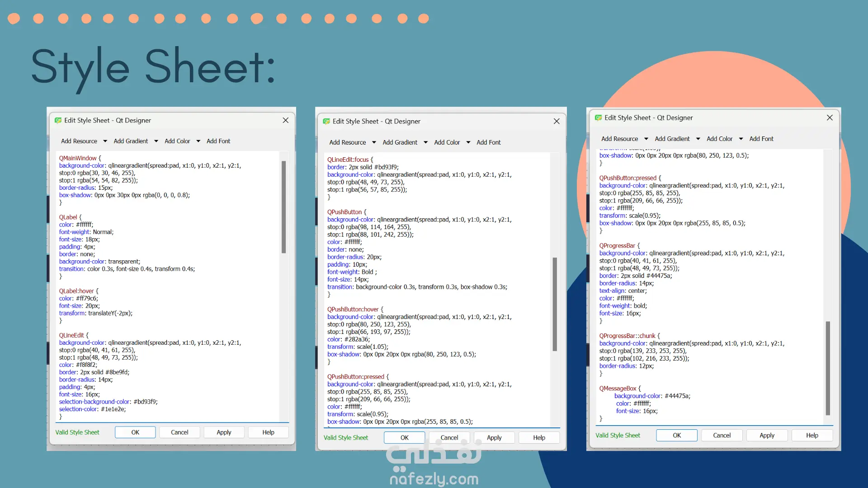Expand Add Color arrow in the QLineEdit:focus dialog
The height and width of the screenshot is (488, 868).
click(x=468, y=142)
